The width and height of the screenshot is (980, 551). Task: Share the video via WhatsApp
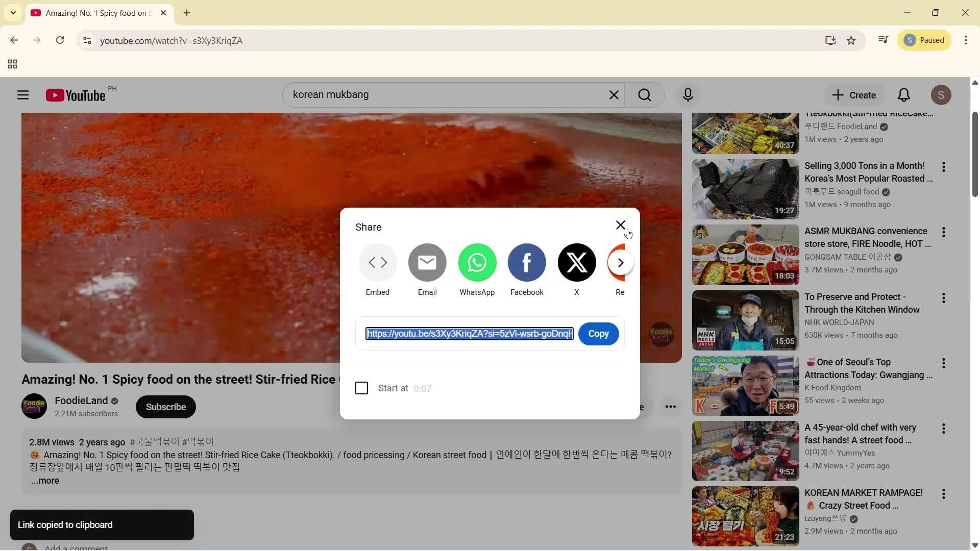pyautogui.click(x=477, y=262)
